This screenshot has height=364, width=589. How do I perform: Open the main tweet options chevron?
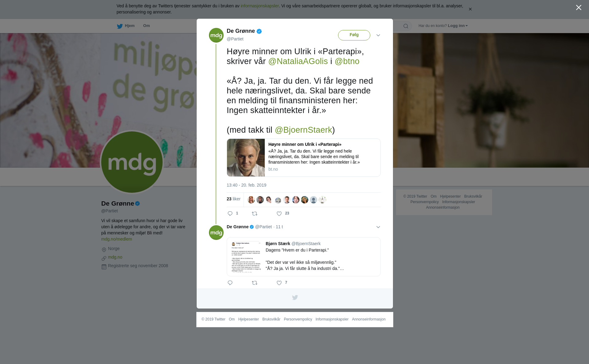[378, 35]
